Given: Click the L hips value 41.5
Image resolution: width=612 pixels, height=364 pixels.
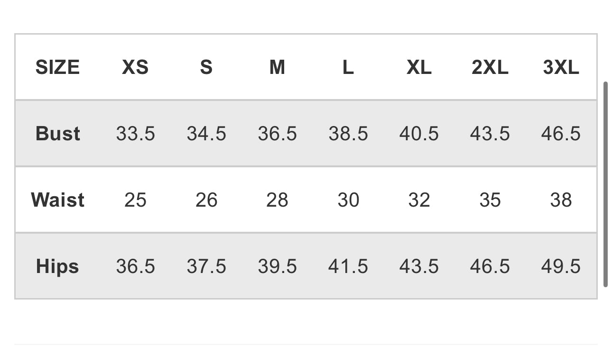Looking at the screenshot, I should 348,266.
